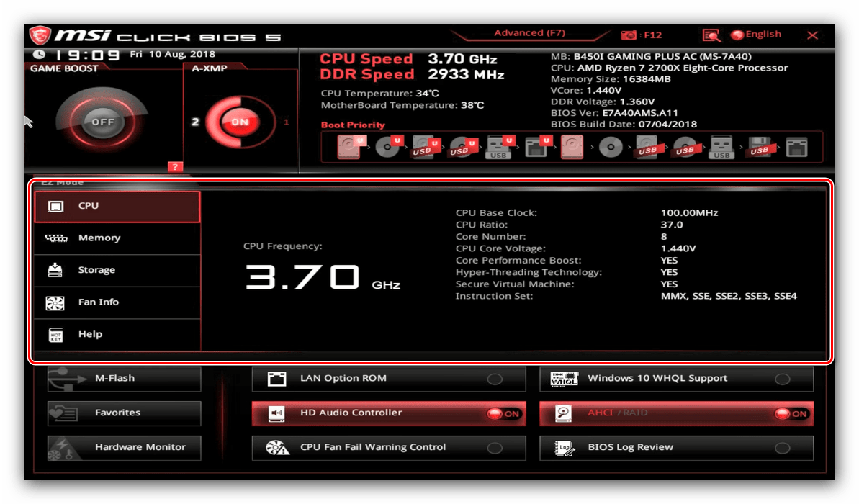Toggle the A-XMP profile switch
Screen dimensions: 859x504
coord(240,122)
